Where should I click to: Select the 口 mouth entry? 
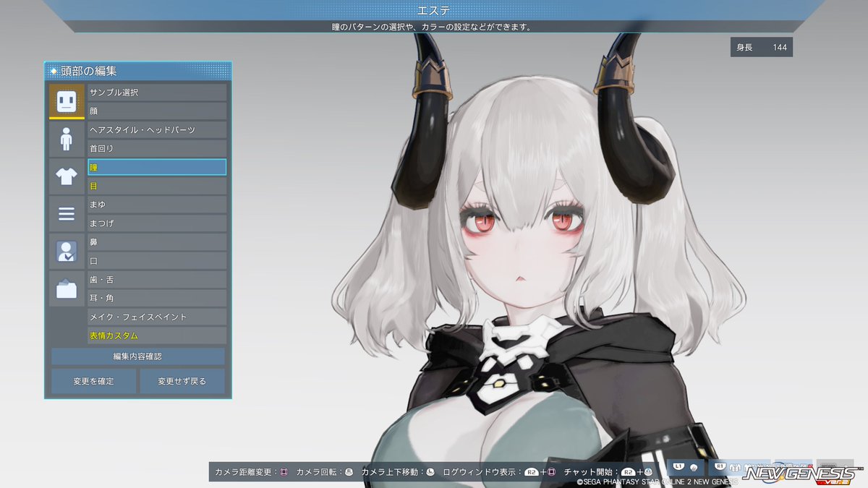157,261
